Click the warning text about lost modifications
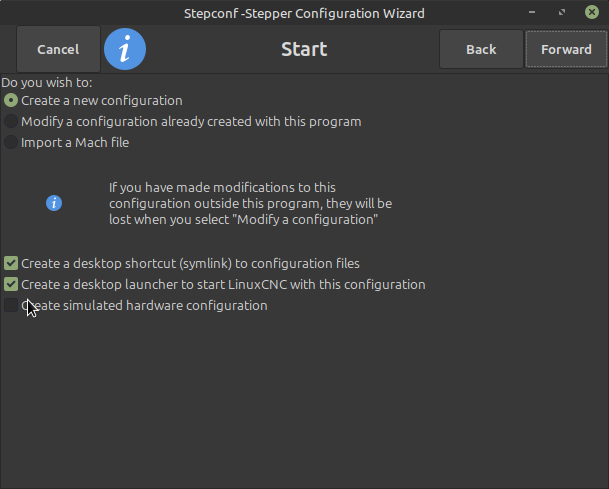 tap(250, 203)
